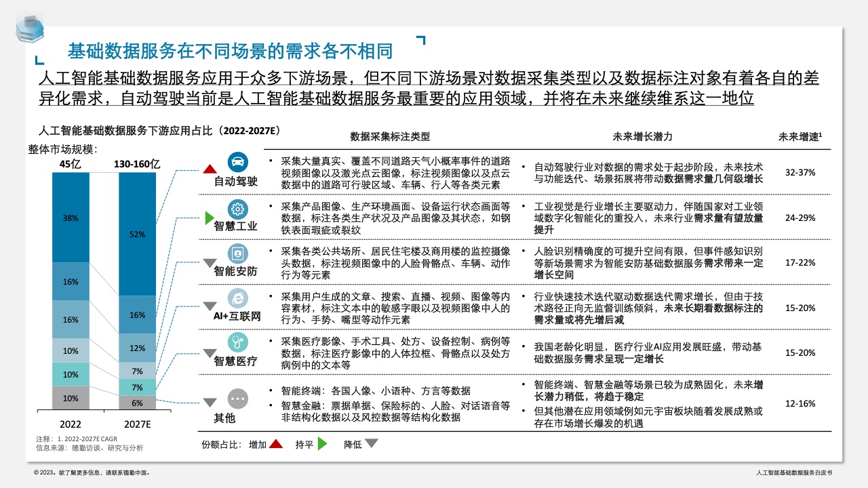Screen dimensions: 868x488
Task: Click the red 增加 triangle in the legend
Action: [x=276, y=445]
